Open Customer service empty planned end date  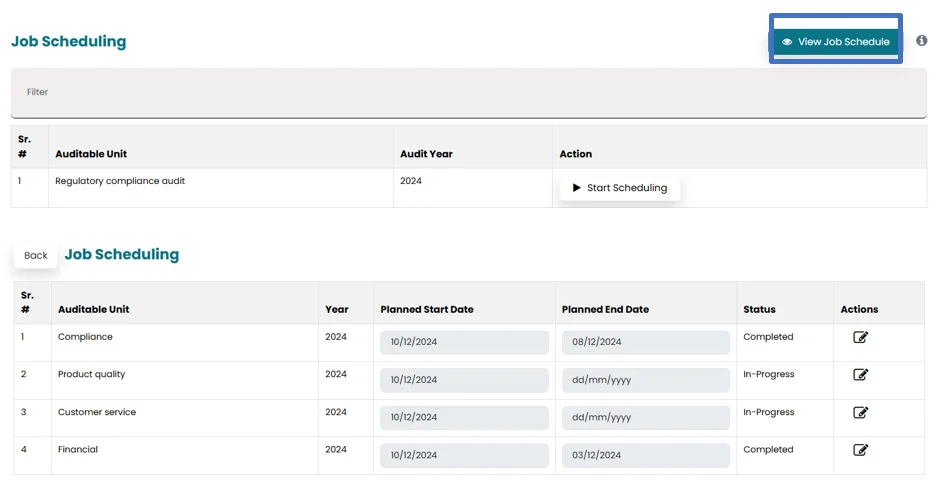click(x=645, y=417)
